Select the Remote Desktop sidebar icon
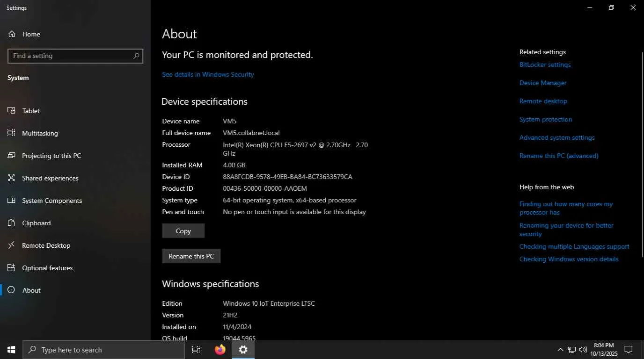644x359 pixels. [x=12, y=245]
